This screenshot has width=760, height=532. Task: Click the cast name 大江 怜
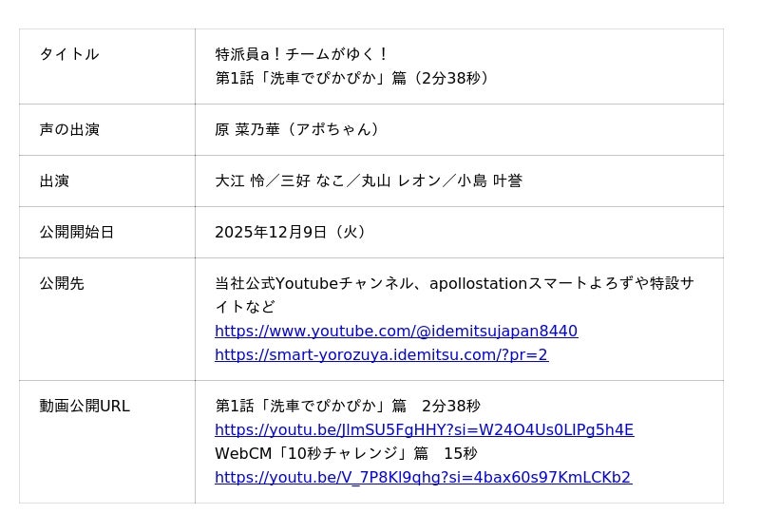239,180
